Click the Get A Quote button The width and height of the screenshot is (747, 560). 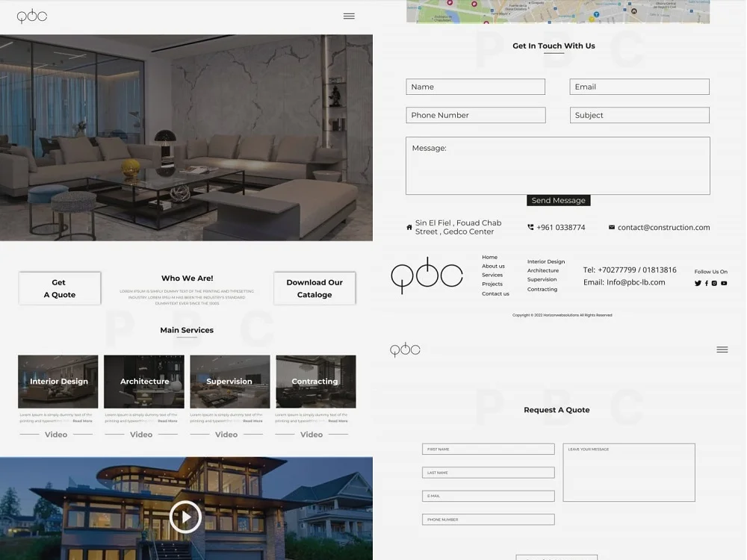(59, 288)
